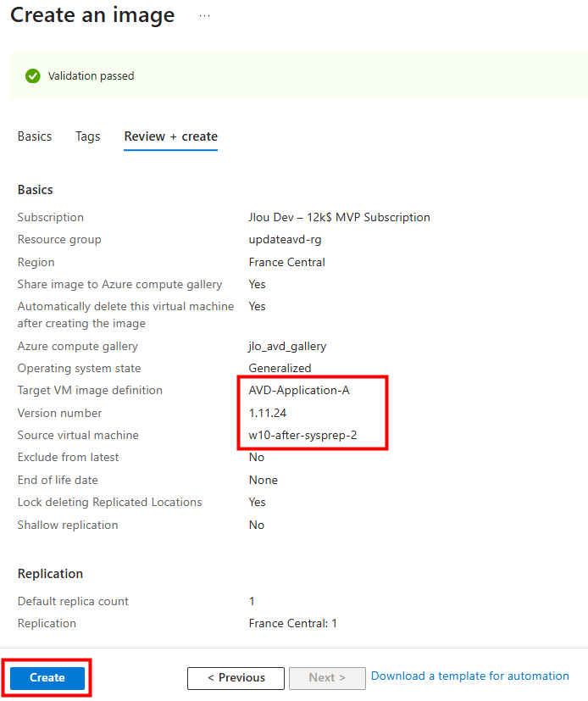The width and height of the screenshot is (588, 701).
Task: Click the green validation passed checkmark icon
Action: pyautogui.click(x=33, y=76)
